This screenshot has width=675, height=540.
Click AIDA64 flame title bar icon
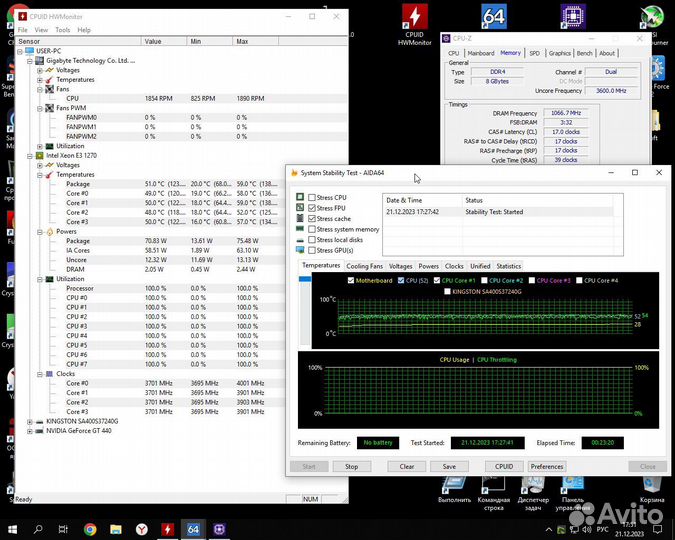pyautogui.click(x=294, y=173)
